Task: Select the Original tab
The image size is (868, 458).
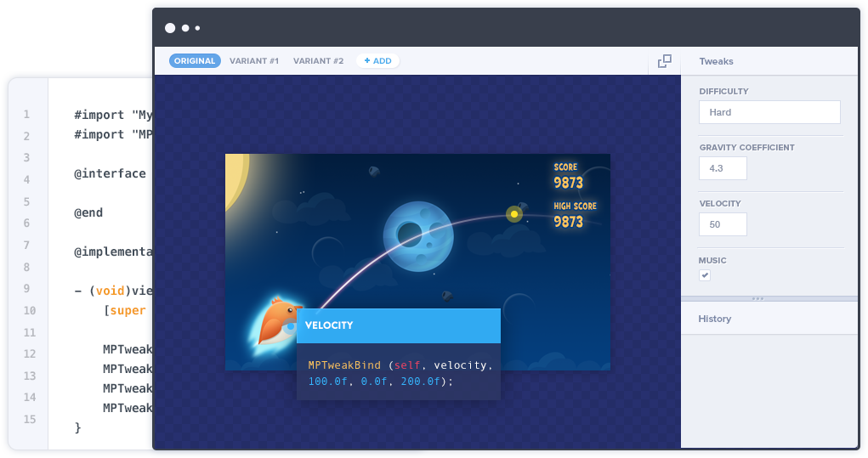Action: pyautogui.click(x=195, y=61)
